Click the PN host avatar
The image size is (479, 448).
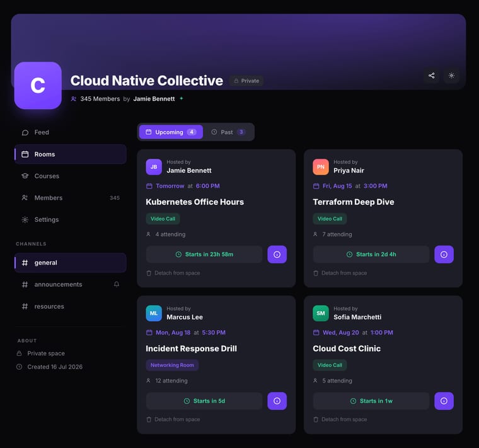click(321, 167)
